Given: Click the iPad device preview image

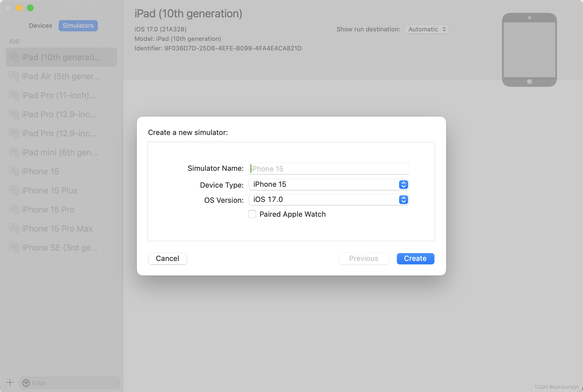Looking at the screenshot, I should [529, 50].
